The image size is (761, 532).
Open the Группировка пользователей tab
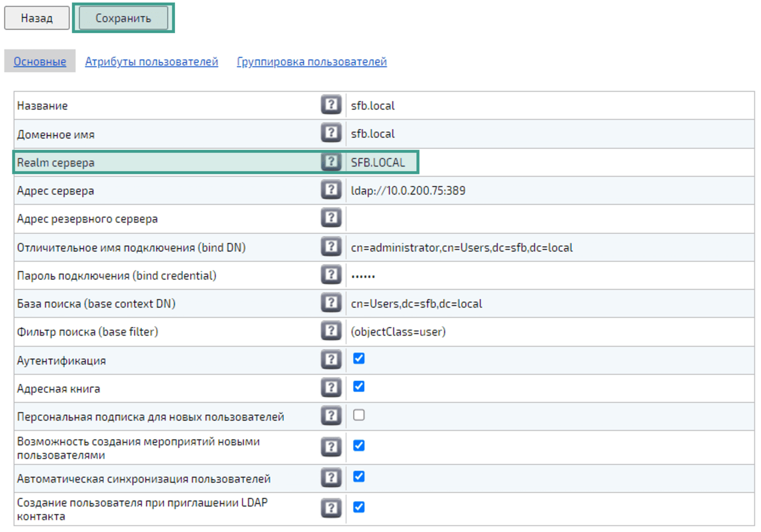311,62
